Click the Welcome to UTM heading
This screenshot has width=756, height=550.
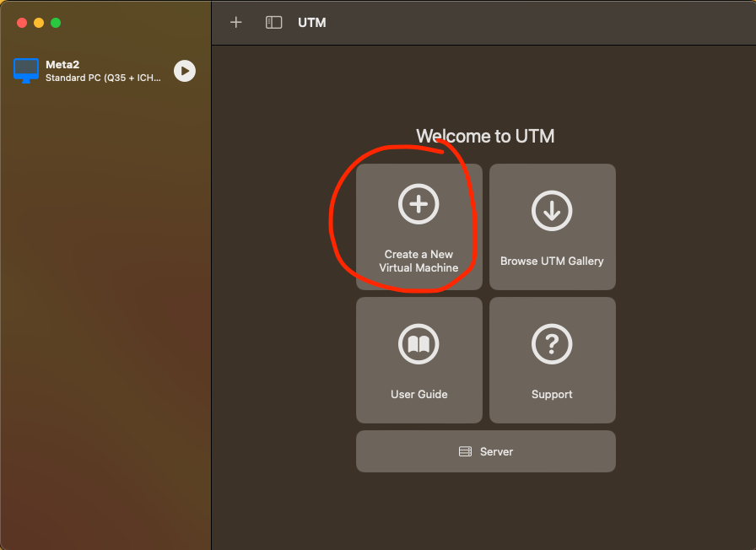485,136
